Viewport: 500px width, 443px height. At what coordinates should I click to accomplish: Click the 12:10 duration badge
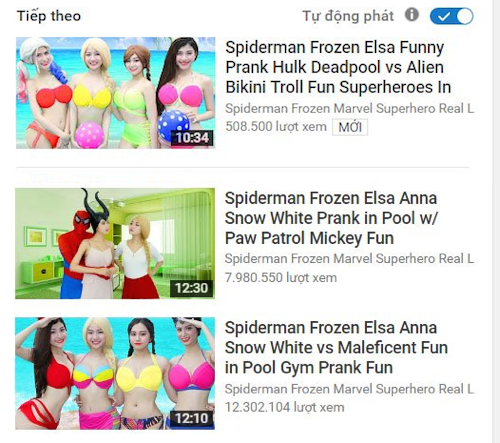192,418
